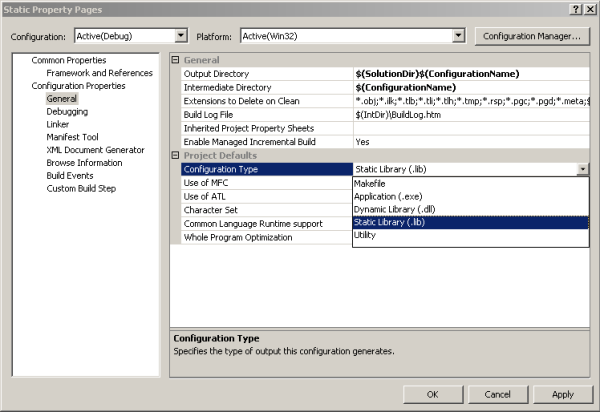Select the Build Log File property row
Viewport: 600px width, 412px height.
(x=260, y=115)
